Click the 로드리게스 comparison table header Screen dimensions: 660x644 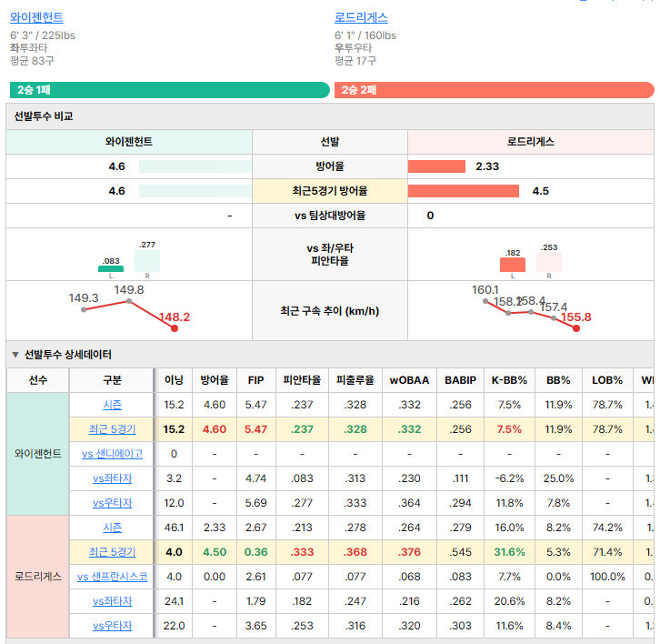tap(530, 142)
